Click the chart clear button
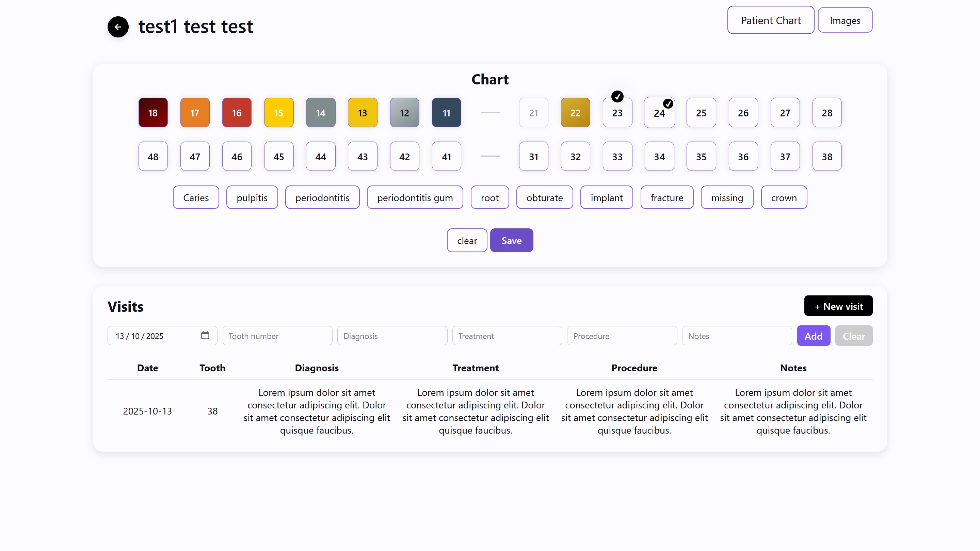980x551 pixels. (467, 240)
